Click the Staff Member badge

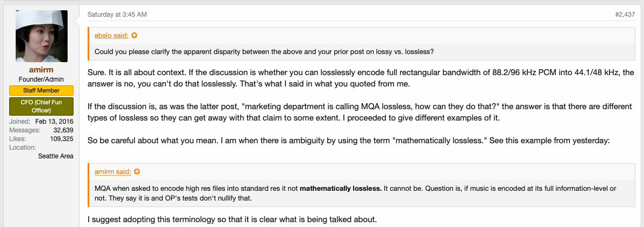[x=42, y=90]
